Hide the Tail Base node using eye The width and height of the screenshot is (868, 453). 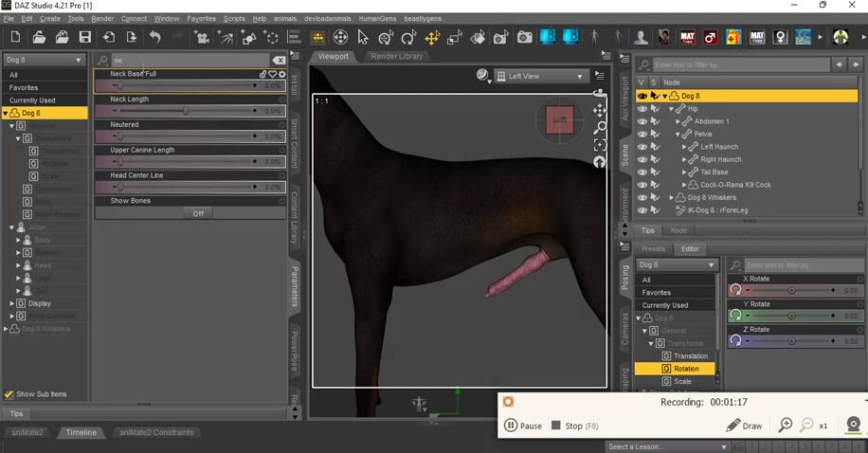(642, 172)
